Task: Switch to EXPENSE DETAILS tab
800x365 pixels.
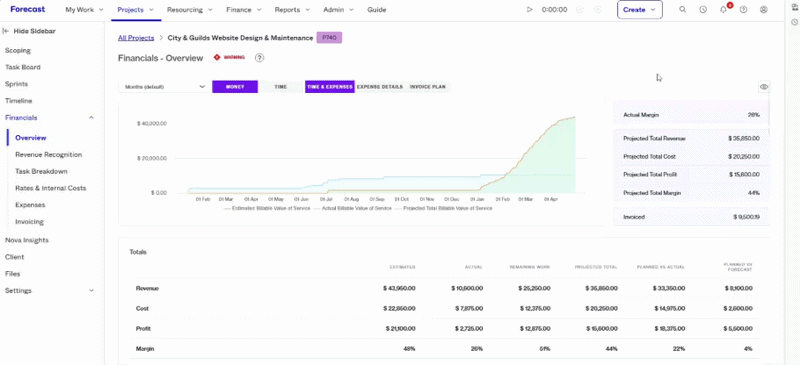Action: 380,87
